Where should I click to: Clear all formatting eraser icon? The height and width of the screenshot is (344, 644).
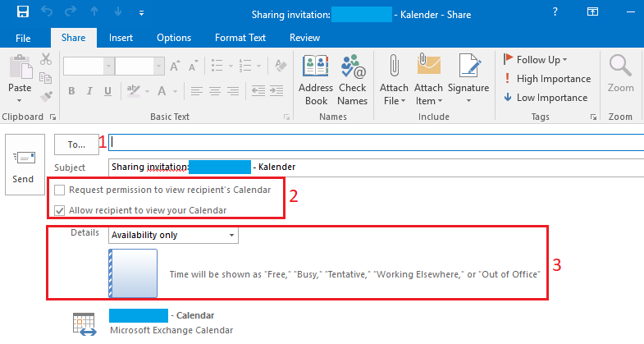[x=281, y=66]
